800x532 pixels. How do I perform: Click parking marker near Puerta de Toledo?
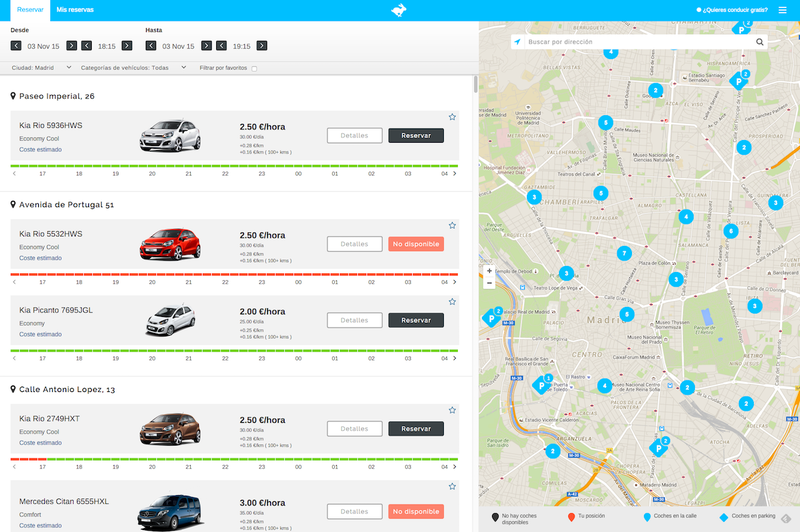(542, 385)
